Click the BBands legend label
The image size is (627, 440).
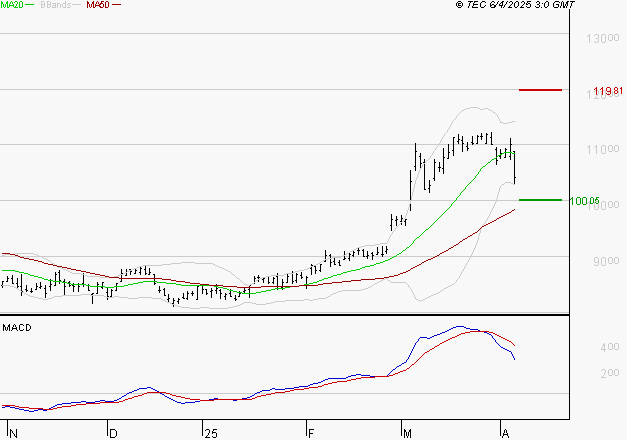point(56,5)
